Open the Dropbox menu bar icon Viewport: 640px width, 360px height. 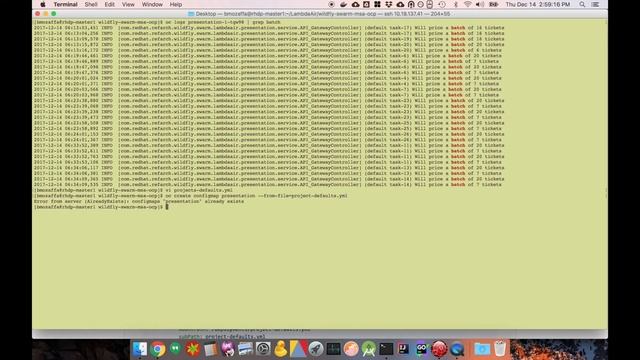point(389,4)
